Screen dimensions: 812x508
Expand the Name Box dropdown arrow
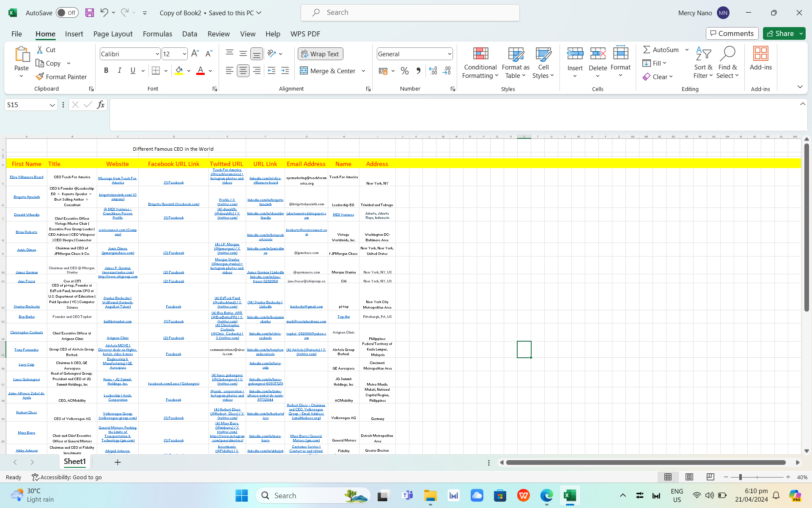click(52, 105)
